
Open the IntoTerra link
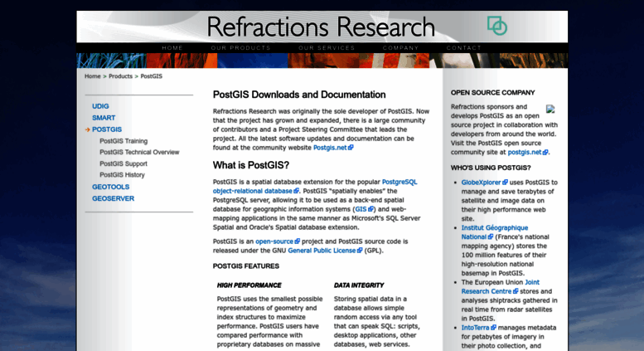tap(475, 328)
